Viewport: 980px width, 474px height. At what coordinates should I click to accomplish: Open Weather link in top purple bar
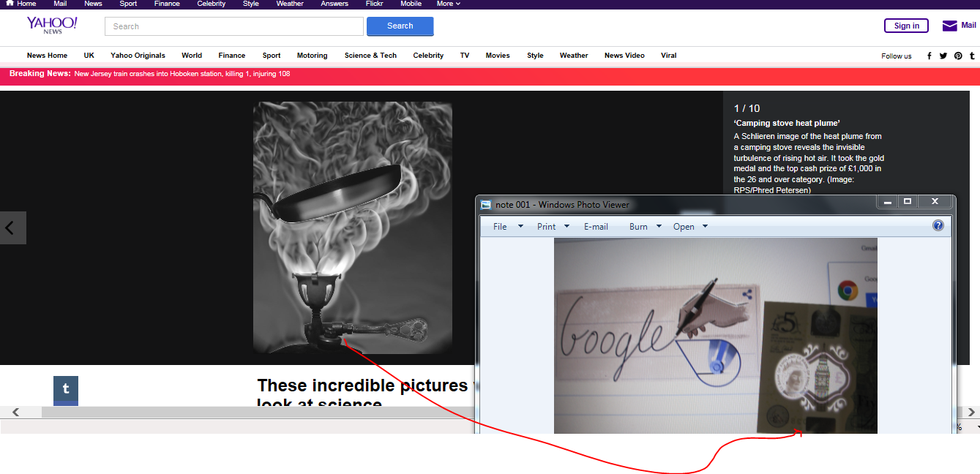pyautogui.click(x=290, y=4)
